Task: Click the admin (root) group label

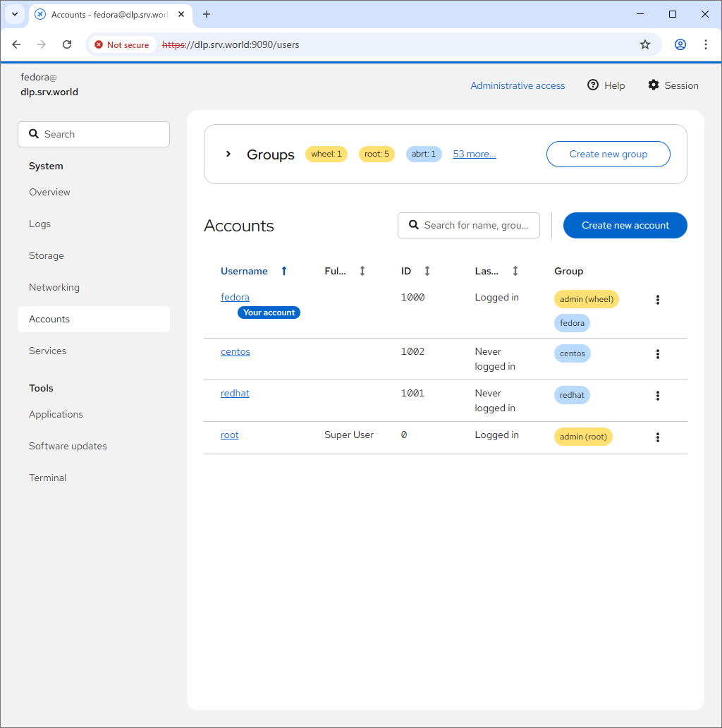Action: [583, 437]
